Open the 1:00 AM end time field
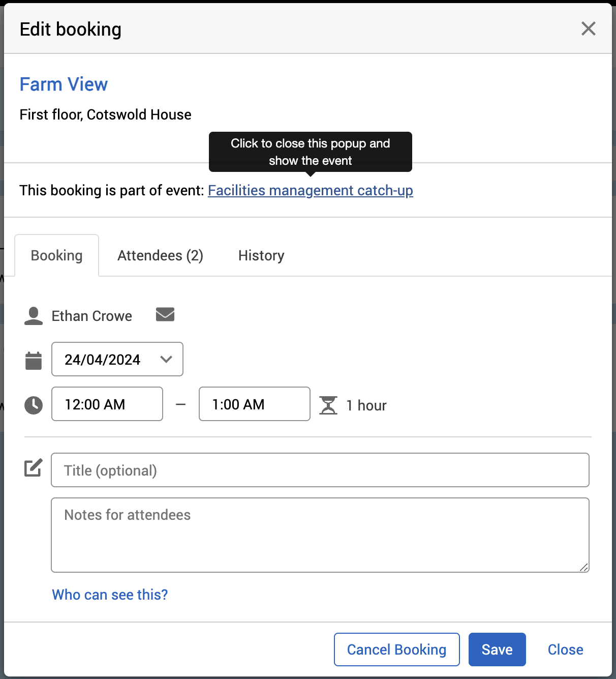616x679 pixels. pyautogui.click(x=254, y=404)
